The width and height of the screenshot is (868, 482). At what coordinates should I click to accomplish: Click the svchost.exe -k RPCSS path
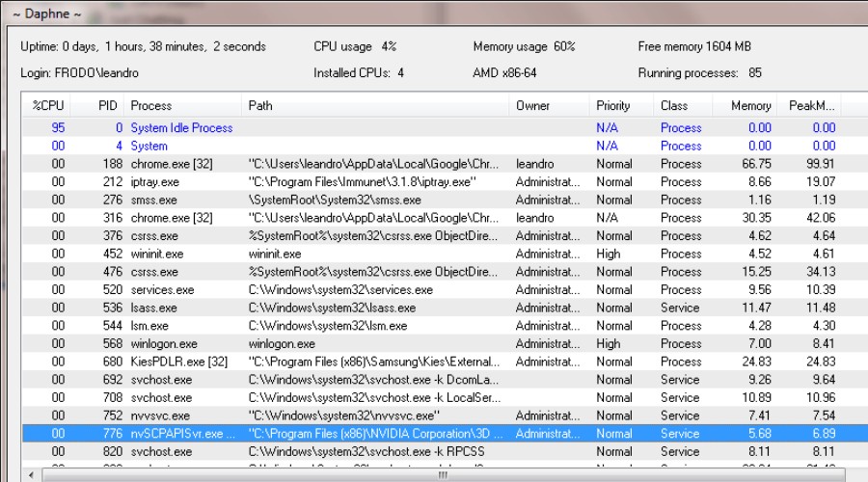pyautogui.click(x=366, y=451)
